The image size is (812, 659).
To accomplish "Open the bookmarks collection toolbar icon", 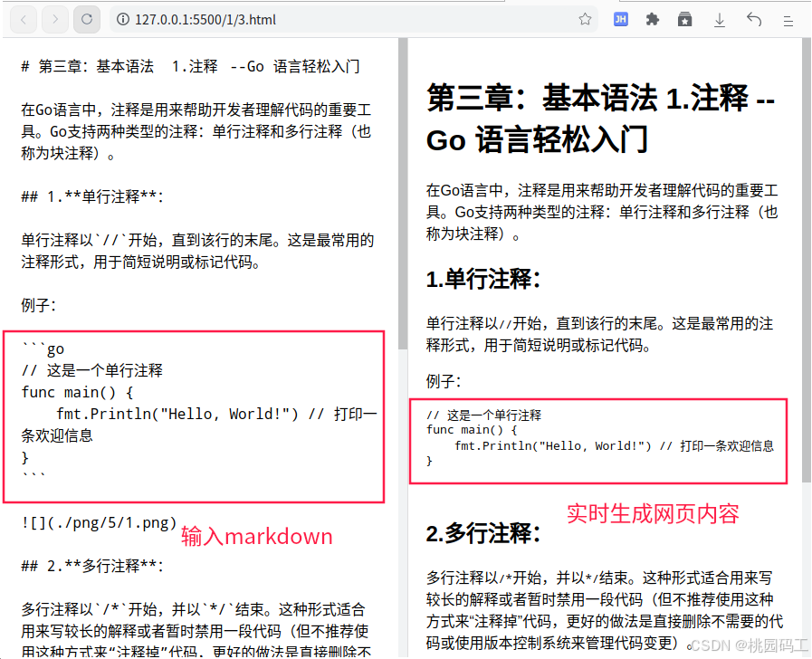I will (x=684, y=20).
